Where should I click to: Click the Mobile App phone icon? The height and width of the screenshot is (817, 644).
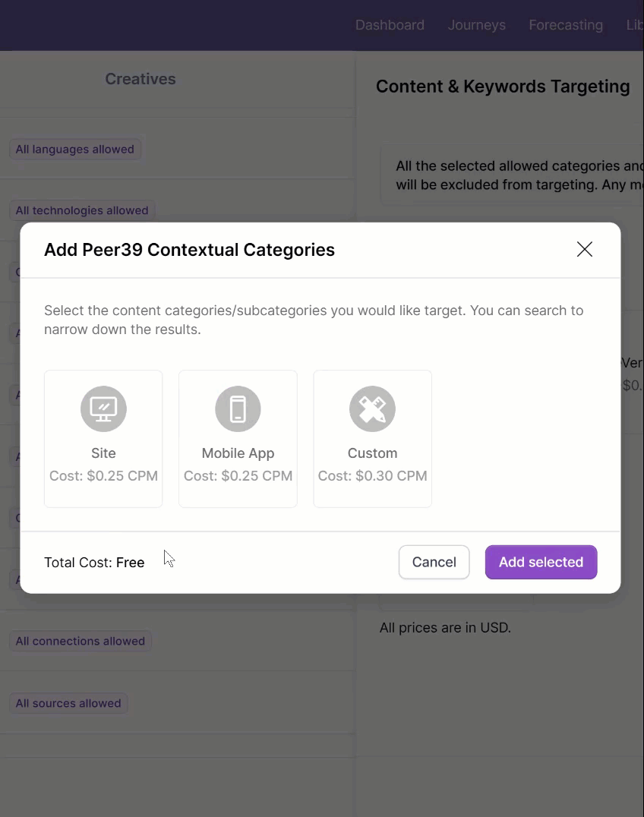238,408
